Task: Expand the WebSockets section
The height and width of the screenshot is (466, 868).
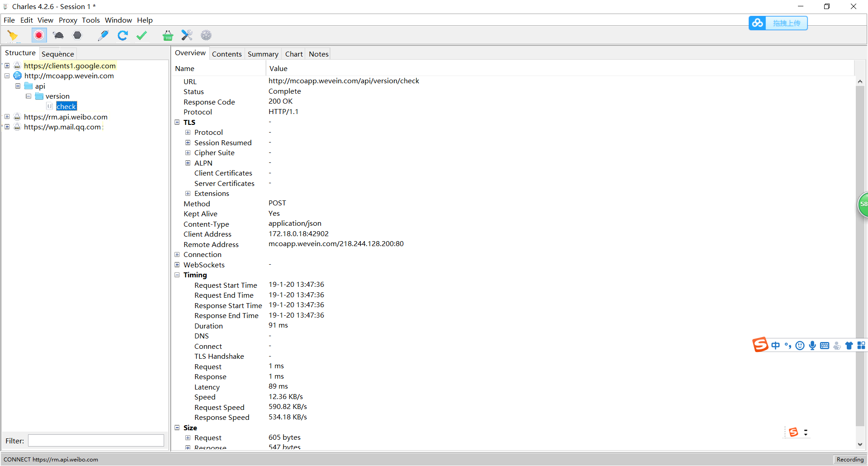Action: click(x=177, y=265)
